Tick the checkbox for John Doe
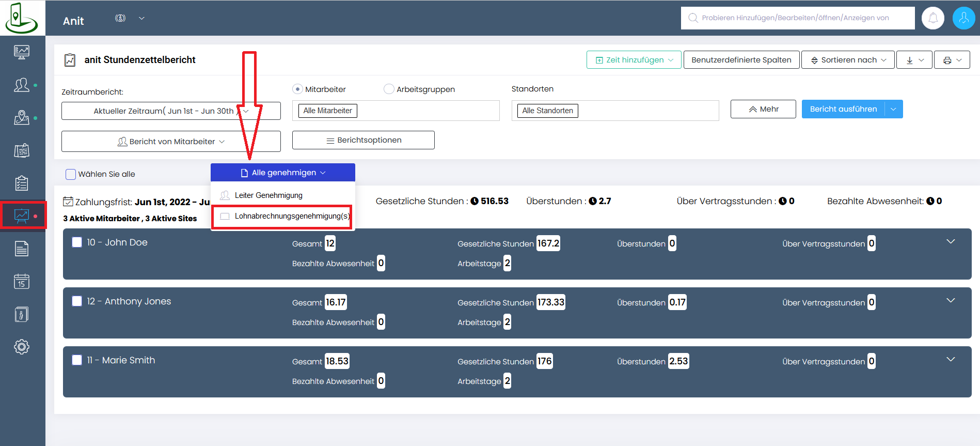The height and width of the screenshot is (446, 980). pyautogui.click(x=77, y=242)
